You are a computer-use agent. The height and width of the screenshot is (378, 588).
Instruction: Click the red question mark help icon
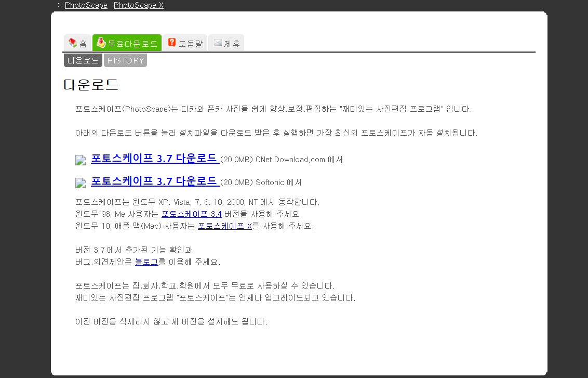pos(172,43)
